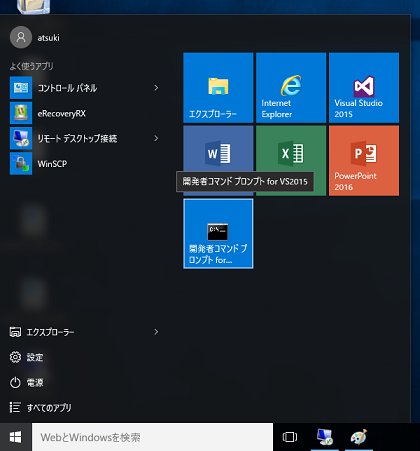Launch the PowerPoint 2016 tile
This screenshot has width=420, height=451.
[364, 161]
